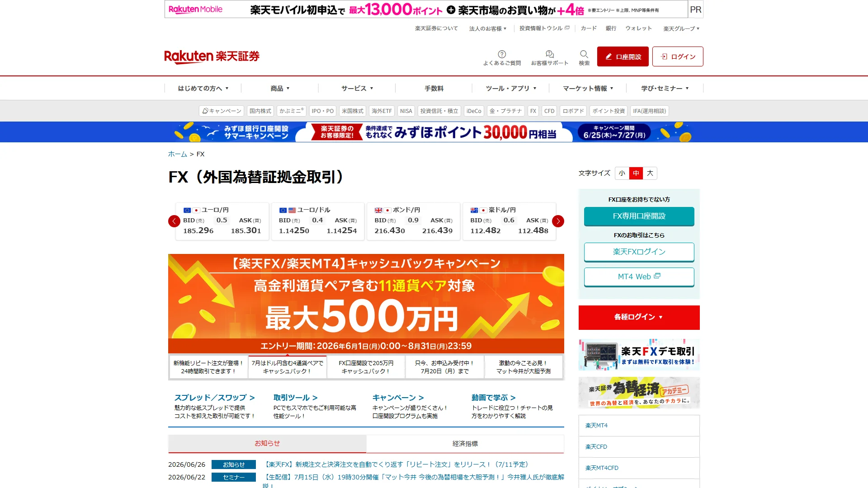Screen dimensions: 868x488
Task: Show next currency pairs with right arrow
Action: coord(558,221)
